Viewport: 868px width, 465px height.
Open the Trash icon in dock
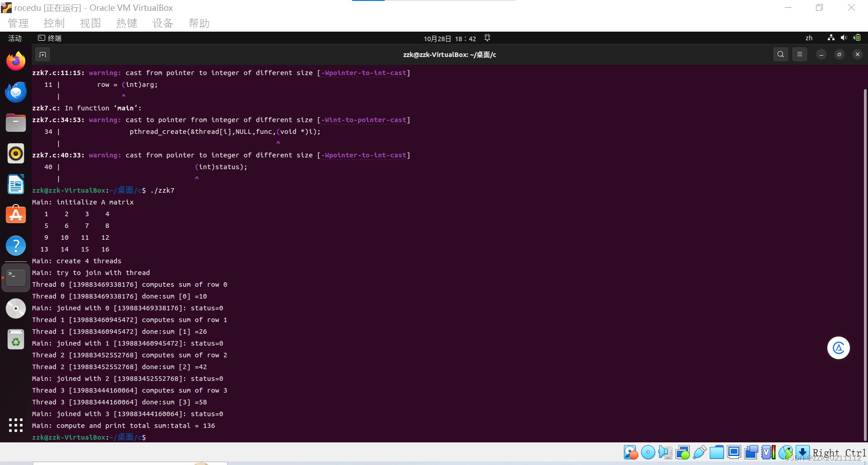pos(16,339)
